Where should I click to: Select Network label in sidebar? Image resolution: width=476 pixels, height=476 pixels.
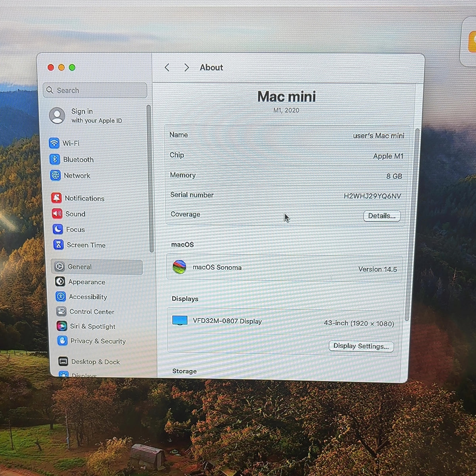[77, 175]
